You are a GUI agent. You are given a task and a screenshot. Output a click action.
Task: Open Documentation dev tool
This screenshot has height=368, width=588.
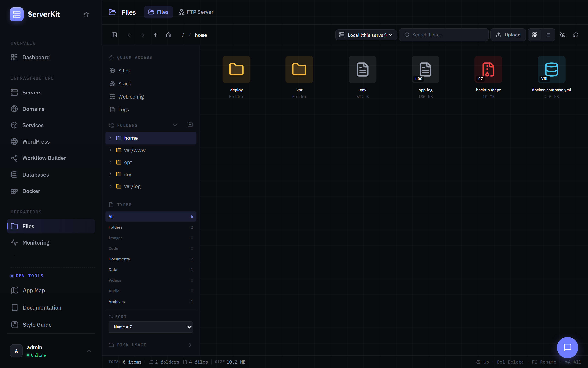point(51,308)
